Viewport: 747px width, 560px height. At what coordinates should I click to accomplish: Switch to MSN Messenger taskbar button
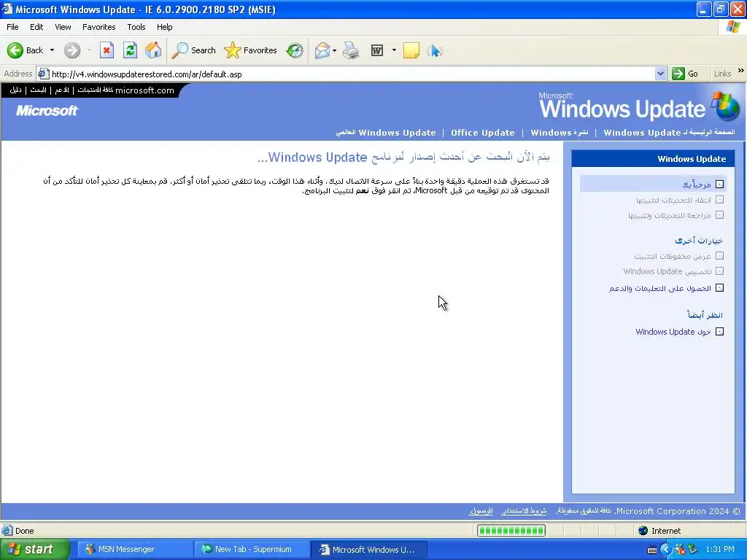pos(133,550)
